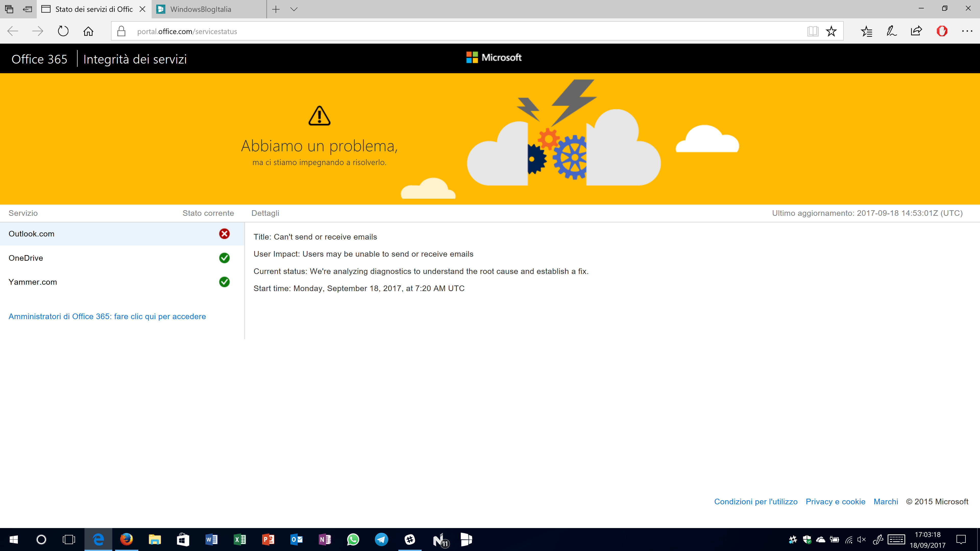Open Amministratori di Office 365 login link
Screen dimensions: 980x551
pos(107,316)
